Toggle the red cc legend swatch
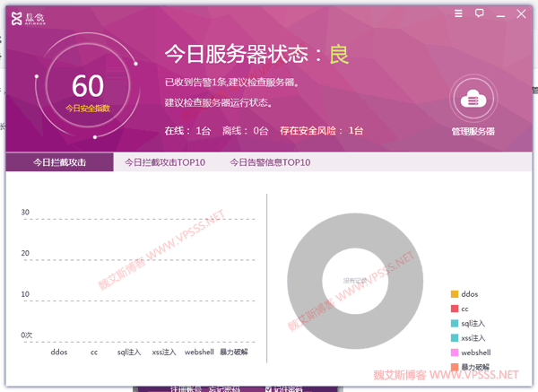538x392 pixels. point(455,309)
